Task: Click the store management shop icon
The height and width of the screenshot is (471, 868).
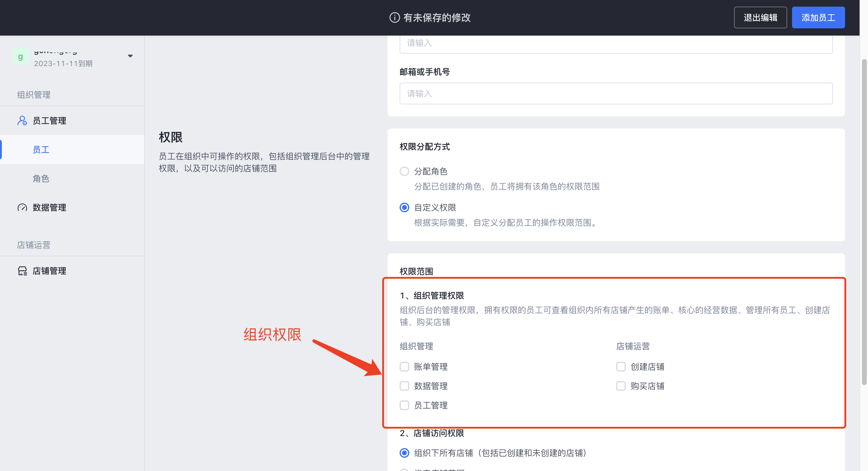Action: [22, 271]
